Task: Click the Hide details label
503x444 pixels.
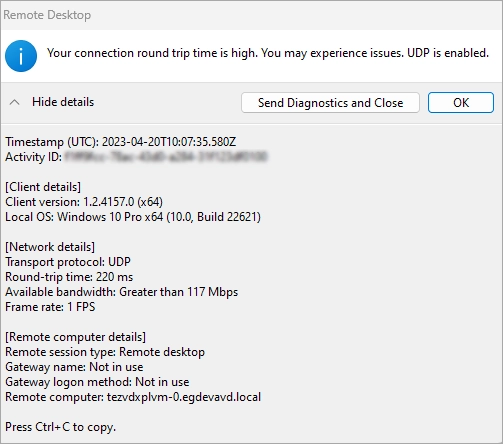Action: pyautogui.click(x=63, y=102)
